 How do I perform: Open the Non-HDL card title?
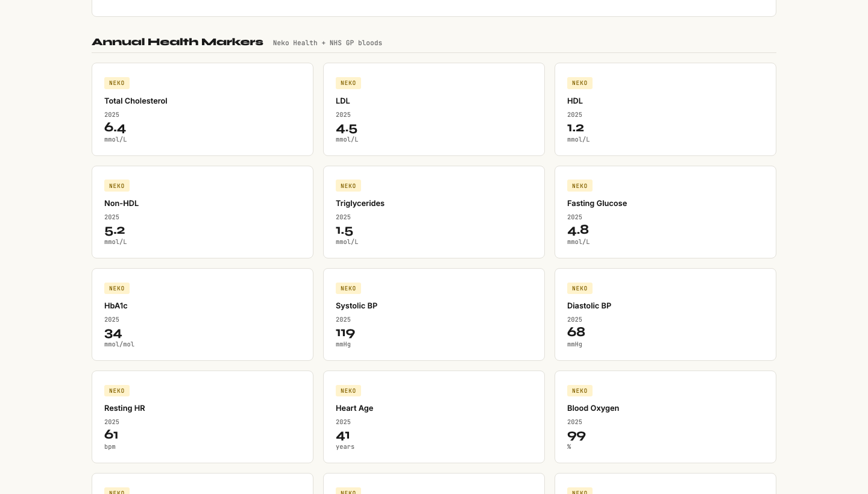click(121, 204)
